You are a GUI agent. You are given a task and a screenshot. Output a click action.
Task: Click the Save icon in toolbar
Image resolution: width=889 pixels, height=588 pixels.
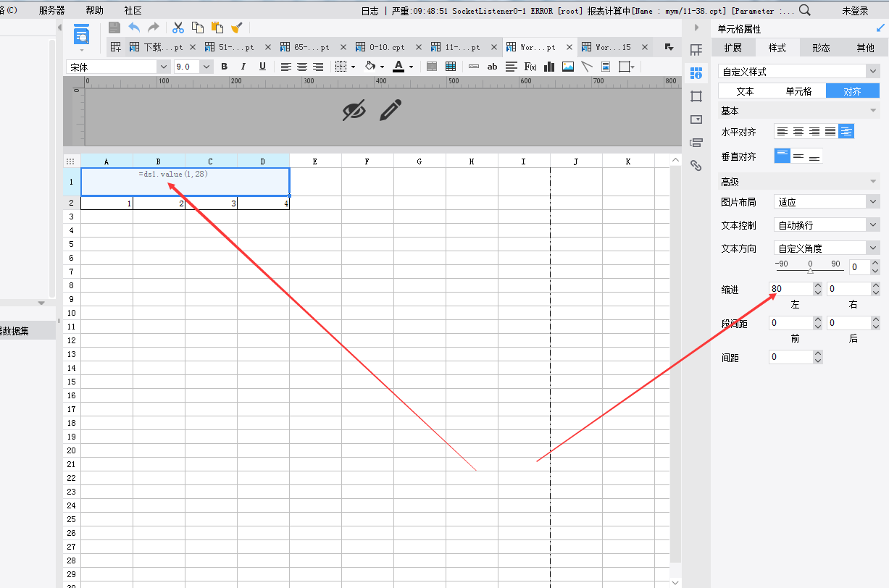click(x=114, y=28)
